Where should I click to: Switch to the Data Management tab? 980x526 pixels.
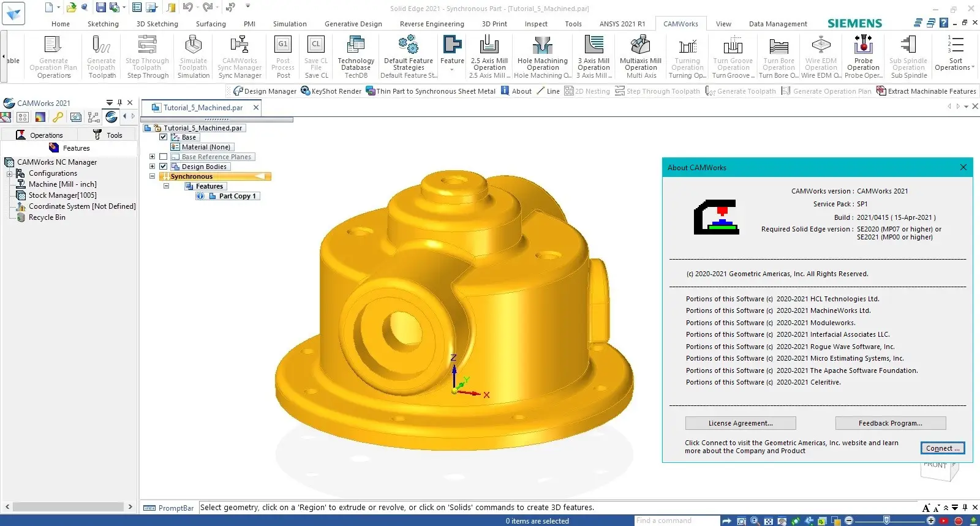[778, 24]
